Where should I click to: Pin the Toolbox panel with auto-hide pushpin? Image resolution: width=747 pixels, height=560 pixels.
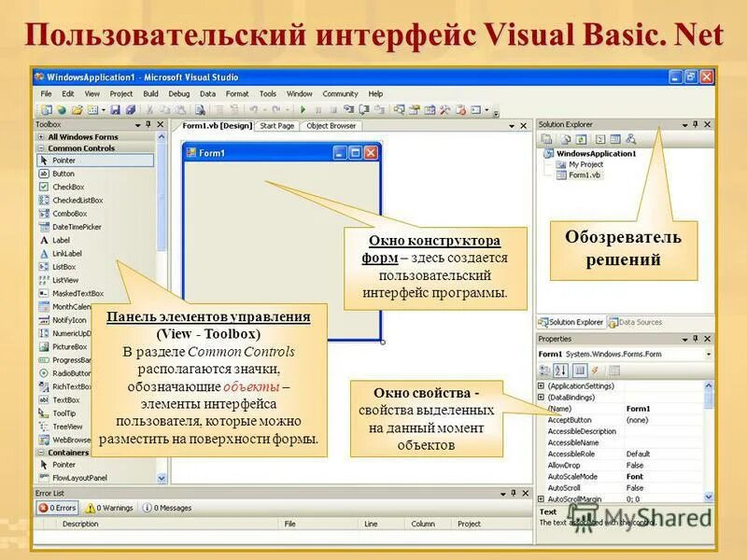click(148, 124)
